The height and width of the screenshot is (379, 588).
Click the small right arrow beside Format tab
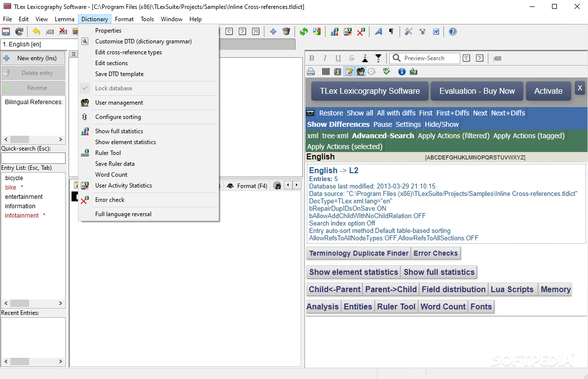[296, 185]
